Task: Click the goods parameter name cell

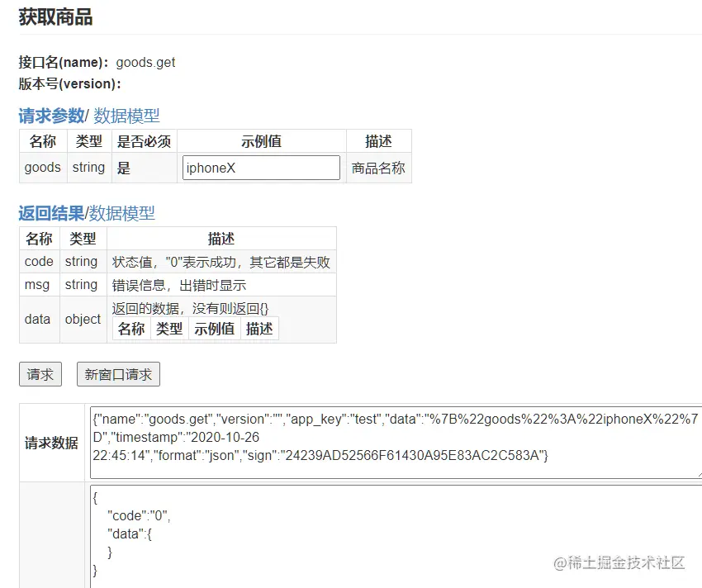Action: (43, 168)
